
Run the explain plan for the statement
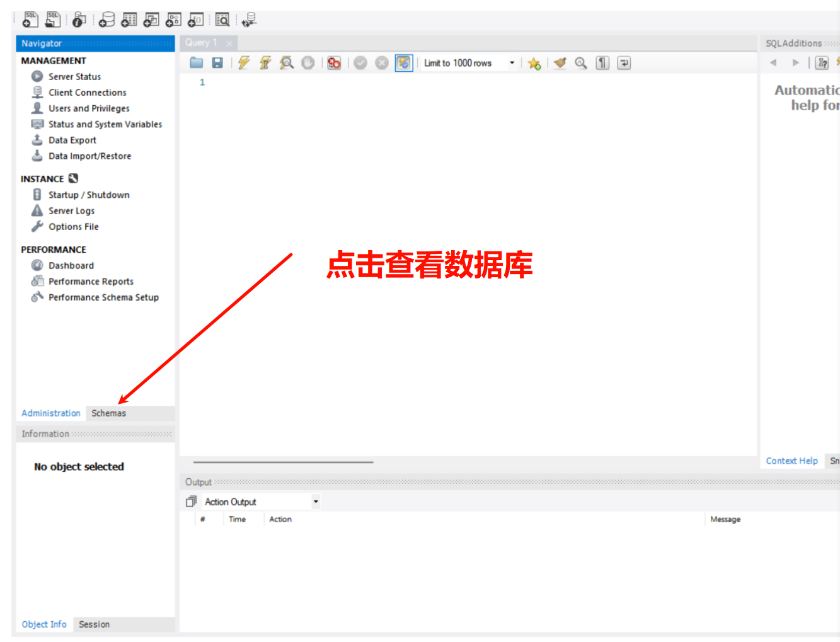click(287, 63)
